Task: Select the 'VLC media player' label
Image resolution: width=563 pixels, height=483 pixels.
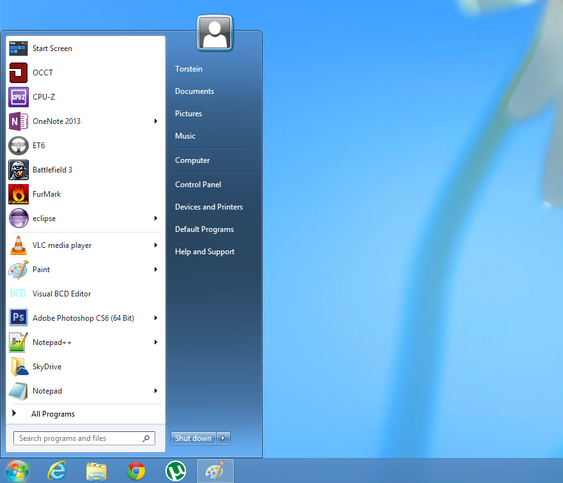Action: (x=62, y=245)
